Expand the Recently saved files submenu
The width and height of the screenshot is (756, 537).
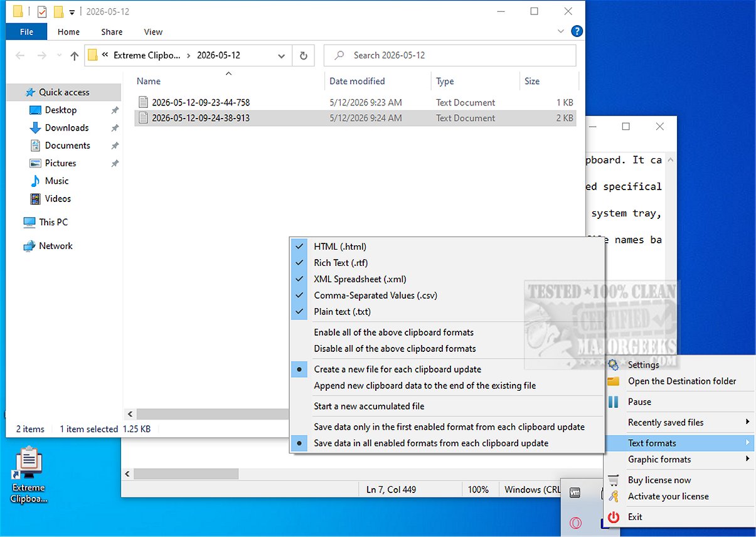coord(679,422)
